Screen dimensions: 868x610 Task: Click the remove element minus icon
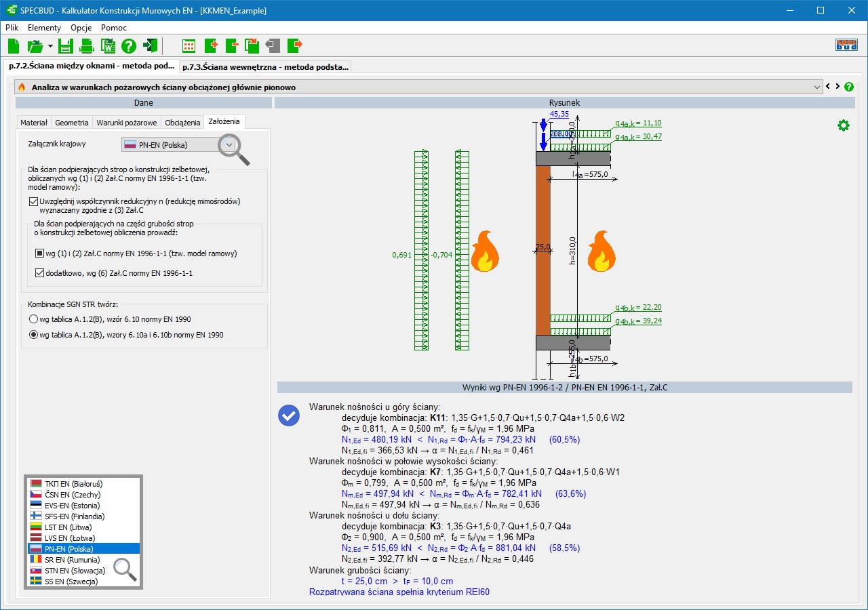tap(231, 46)
